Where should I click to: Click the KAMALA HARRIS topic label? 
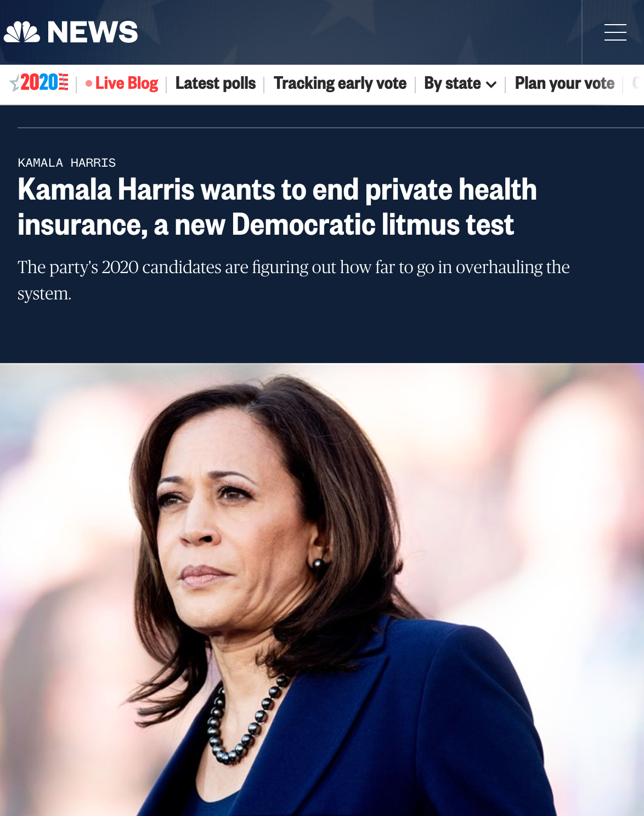(67, 163)
